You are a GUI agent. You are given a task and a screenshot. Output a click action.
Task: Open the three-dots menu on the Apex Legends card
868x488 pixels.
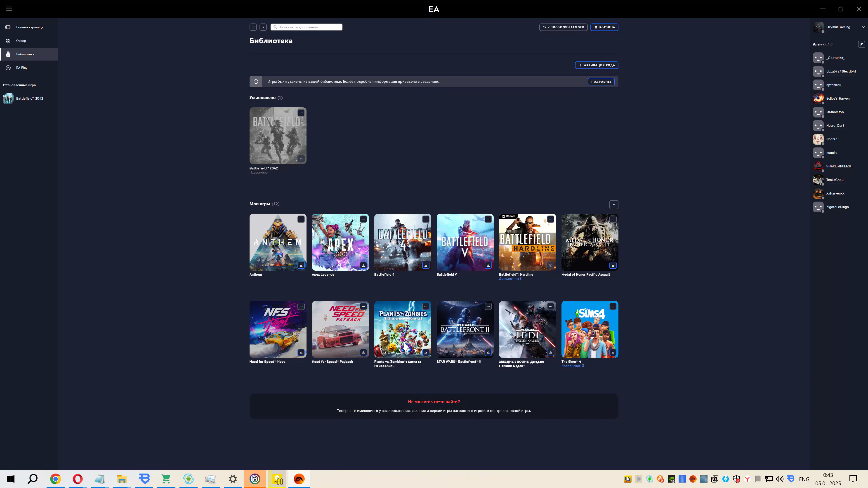[x=363, y=219]
